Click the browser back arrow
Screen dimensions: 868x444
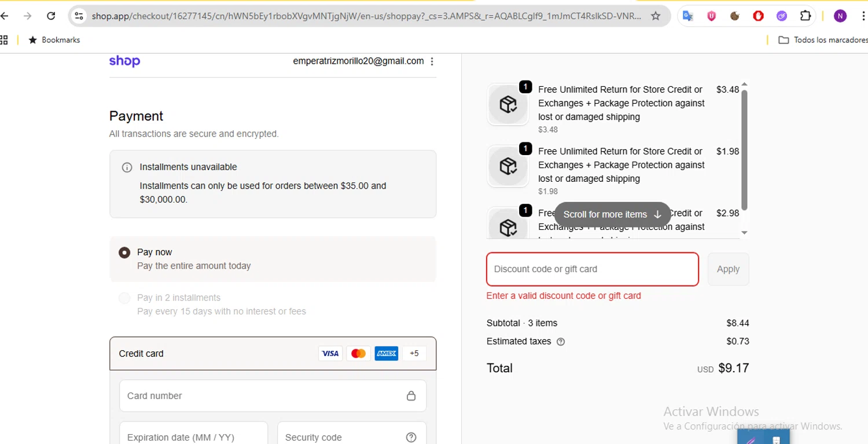(5, 16)
